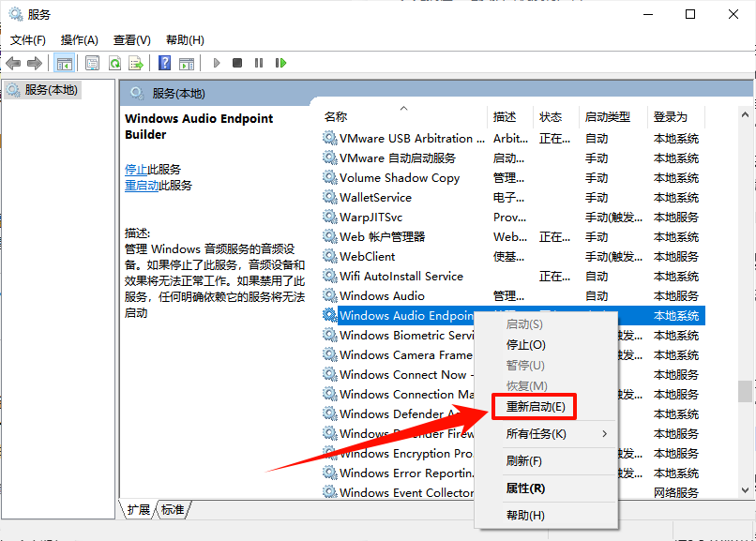
Task: Switch to the 标准 tab at the bottom
Action: pos(173,510)
